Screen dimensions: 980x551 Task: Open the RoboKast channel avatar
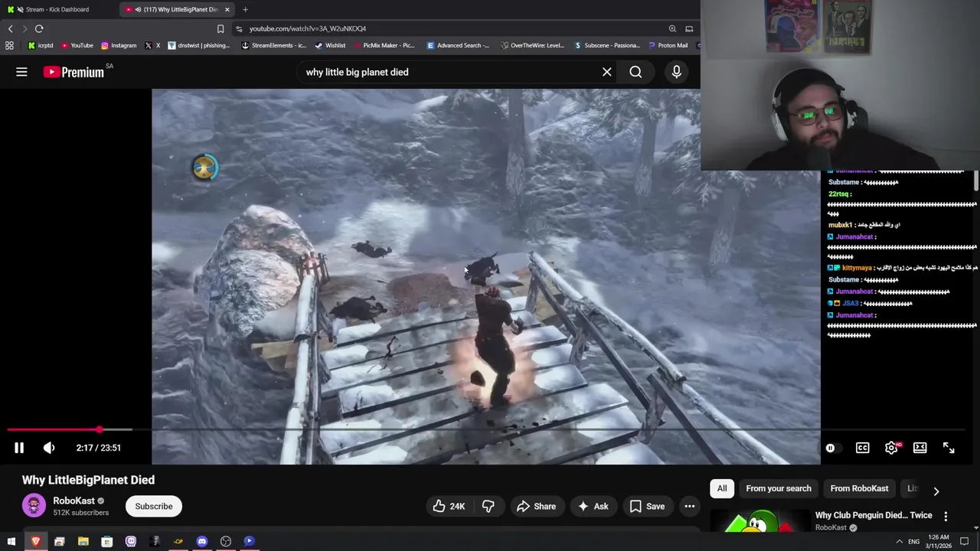pos(34,506)
